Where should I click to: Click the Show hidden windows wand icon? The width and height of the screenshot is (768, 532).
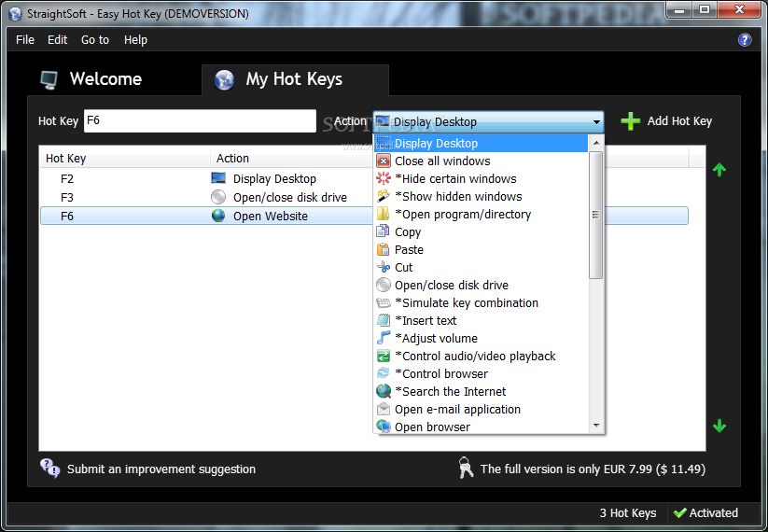coord(383,196)
